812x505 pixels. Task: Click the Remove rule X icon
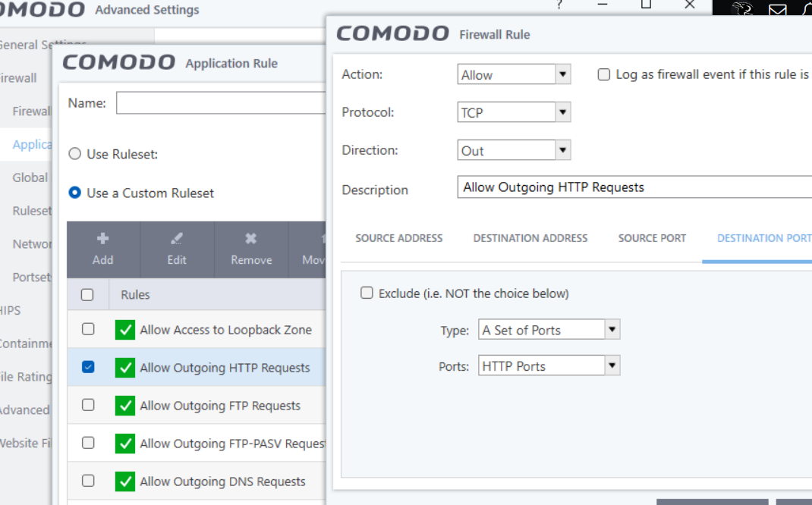coord(251,239)
